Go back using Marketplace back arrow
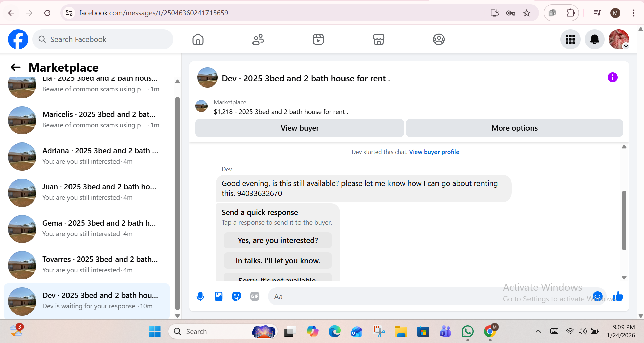The height and width of the screenshot is (343, 644). pyautogui.click(x=16, y=68)
